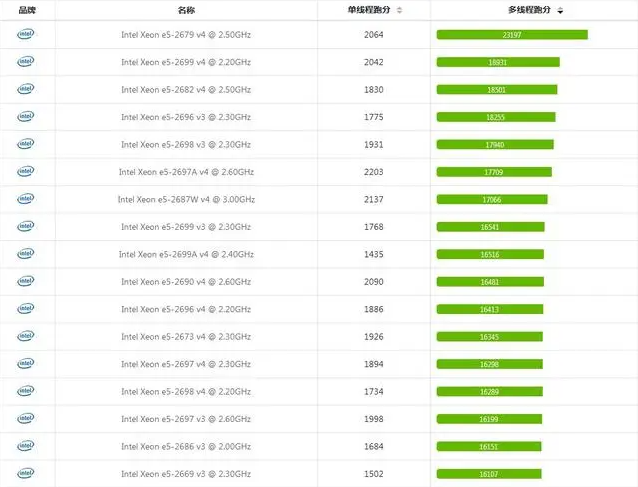Click the 名称 column header
The height and width of the screenshot is (487, 638).
186,10
